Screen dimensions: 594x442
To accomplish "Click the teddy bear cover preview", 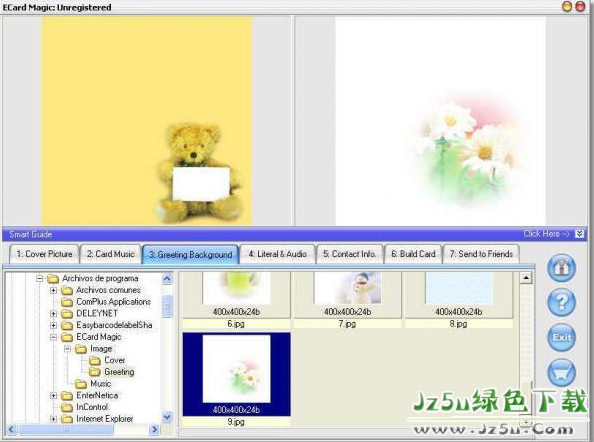I will pyautogui.click(x=146, y=121).
